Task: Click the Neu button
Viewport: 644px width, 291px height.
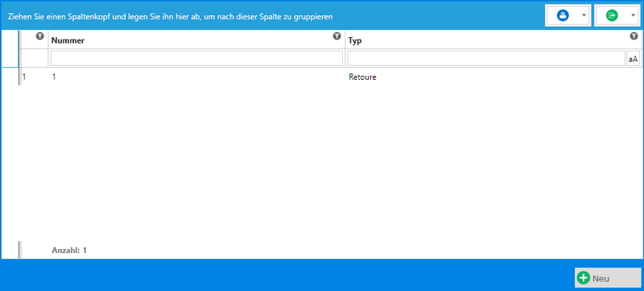Action: pyautogui.click(x=608, y=278)
